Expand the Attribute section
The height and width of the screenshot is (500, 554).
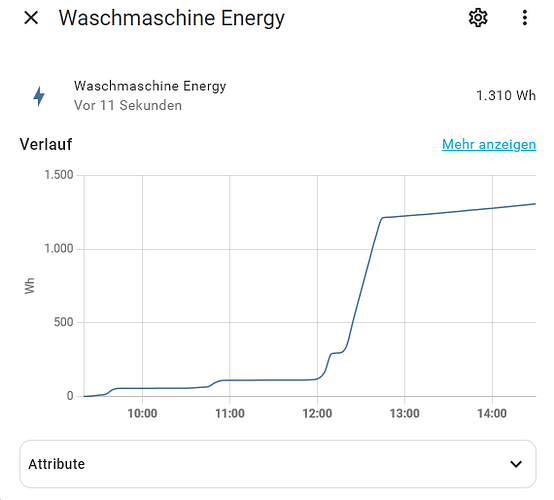pos(278,464)
